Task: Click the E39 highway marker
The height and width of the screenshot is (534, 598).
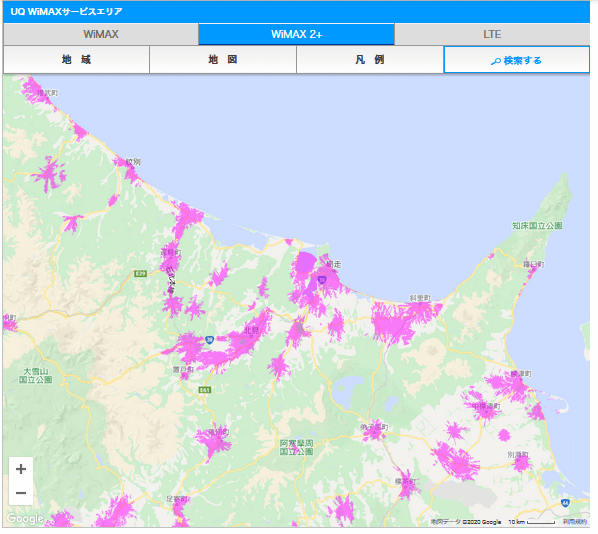Action: click(x=141, y=273)
